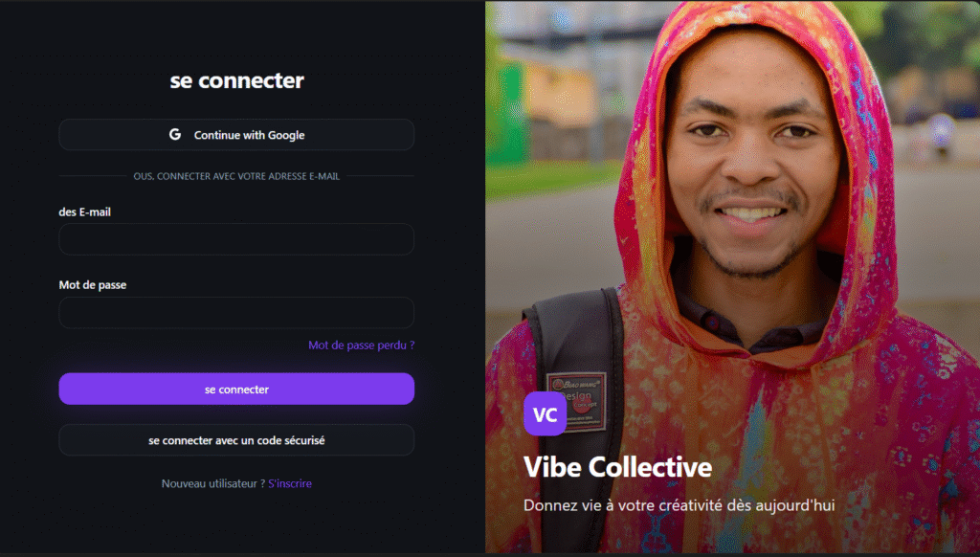Click the smiling man hero photo
The height and width of the screenshot is (557, 980).
pyautogui.click(x=732, y=277)
